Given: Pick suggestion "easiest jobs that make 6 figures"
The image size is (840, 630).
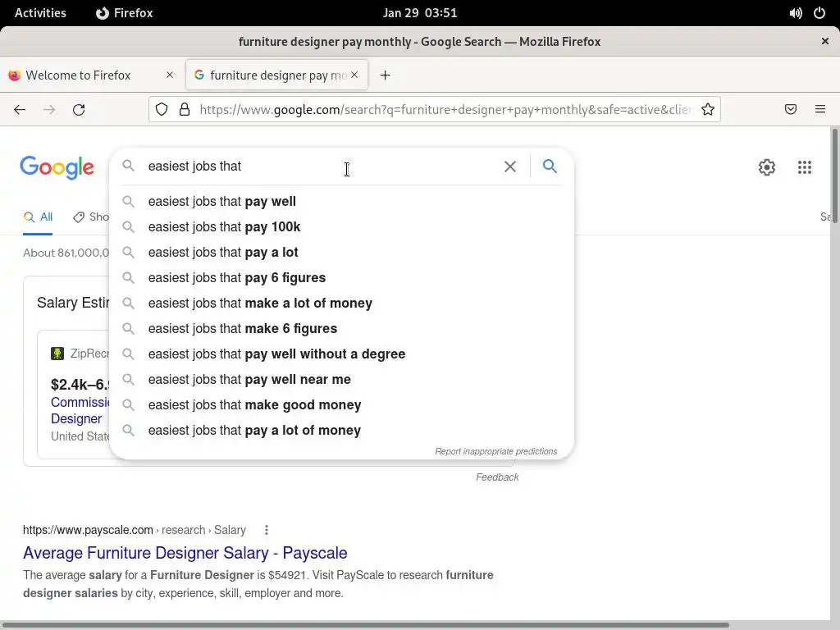Looking at the screenshot, I should pos(242,329).
